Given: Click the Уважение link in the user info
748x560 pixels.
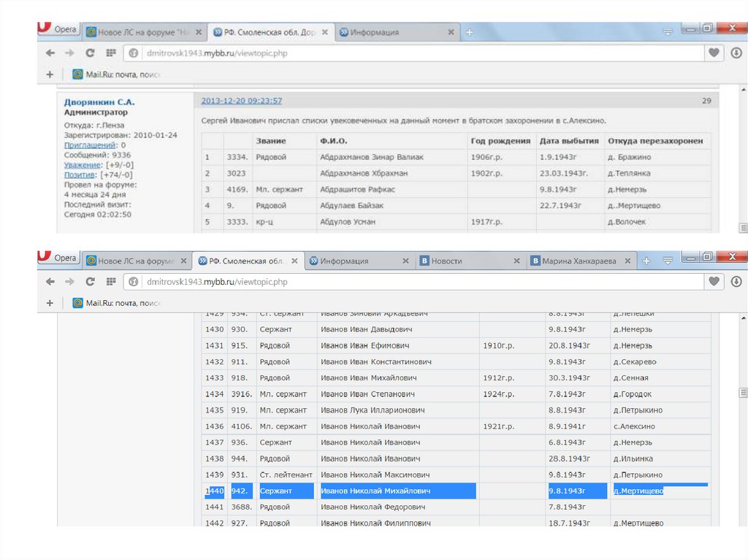Looking at the screenshot, I should (83, 165).
